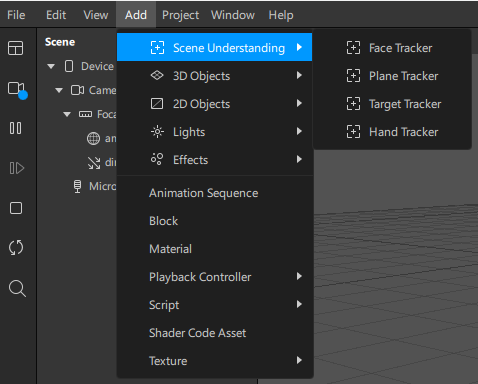The width and height of the screenshot is (478, 384).
Task: Collapse the Focal Distance tree node
Action: (x=67, y=114)
